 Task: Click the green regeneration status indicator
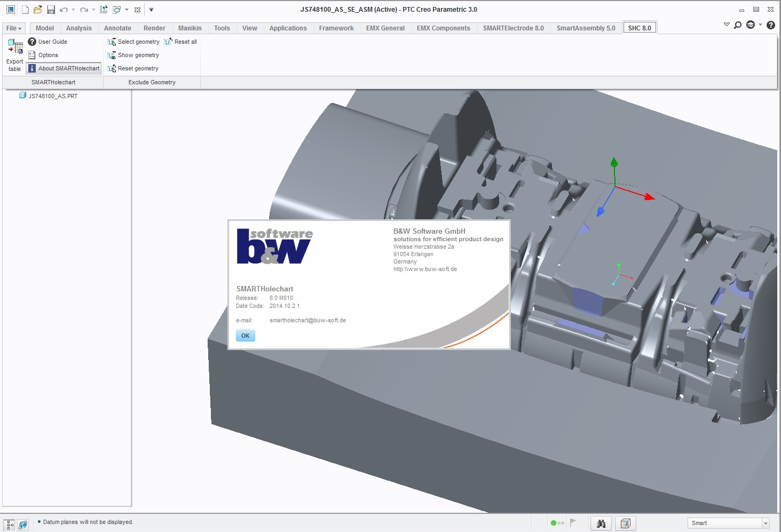point(554,523)
